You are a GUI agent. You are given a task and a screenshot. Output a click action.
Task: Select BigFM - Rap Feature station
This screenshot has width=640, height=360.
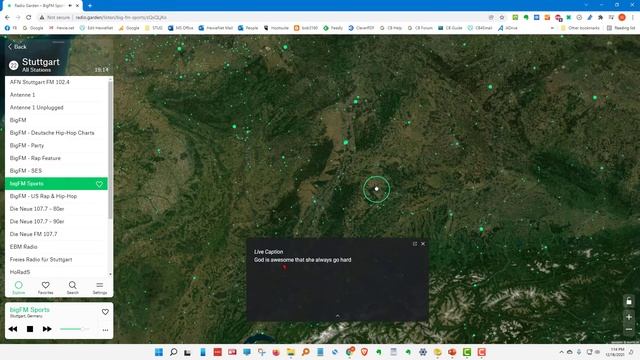[x=56, y=158]
